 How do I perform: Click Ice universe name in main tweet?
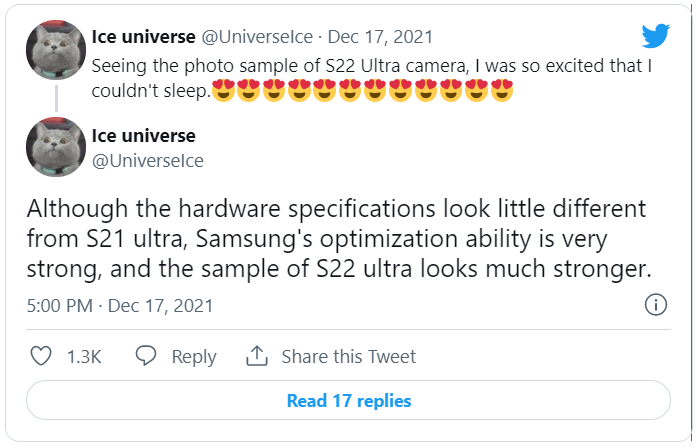pos(143,135)
